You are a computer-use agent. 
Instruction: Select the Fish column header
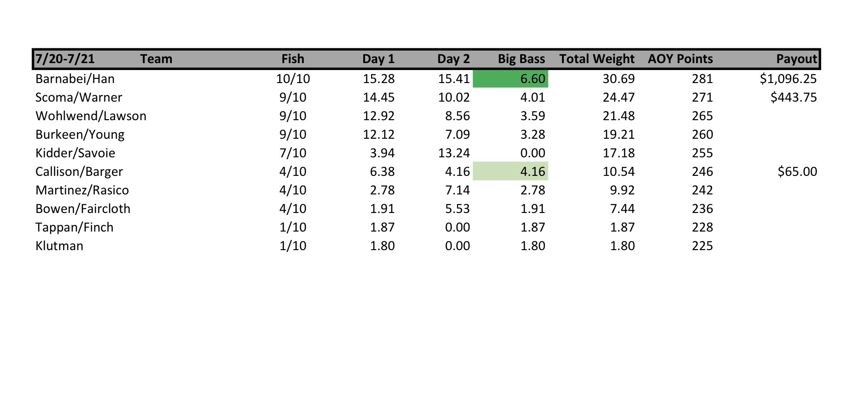[x=293, y=59]
